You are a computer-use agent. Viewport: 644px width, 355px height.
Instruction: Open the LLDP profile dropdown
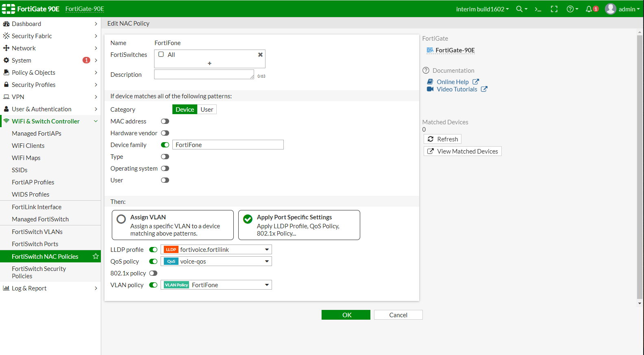coord(216,250)
